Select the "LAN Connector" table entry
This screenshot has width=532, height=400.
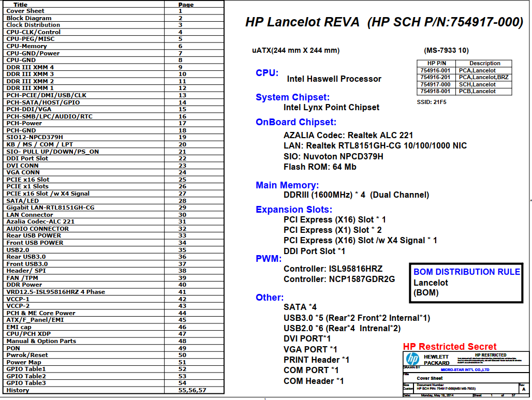[x=29, y=214]
